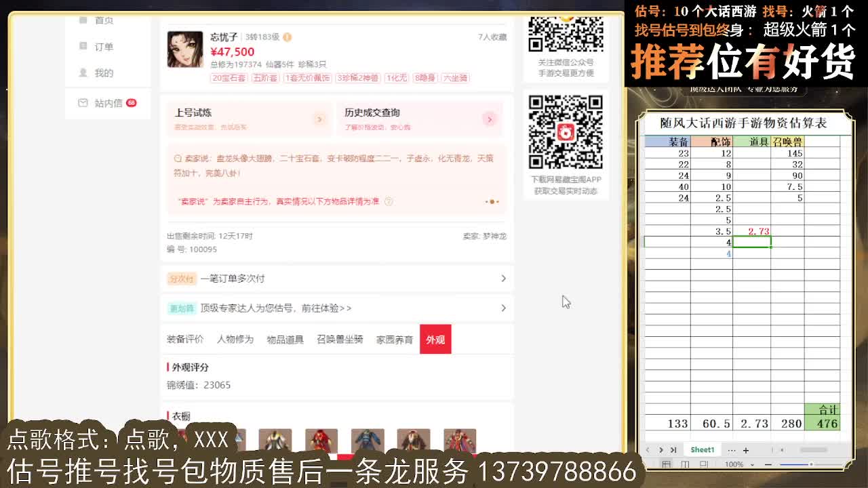Expand the 历史成交查询 card arrow
The height and width of the screenshot is (488, 868).
coord(490,119)
